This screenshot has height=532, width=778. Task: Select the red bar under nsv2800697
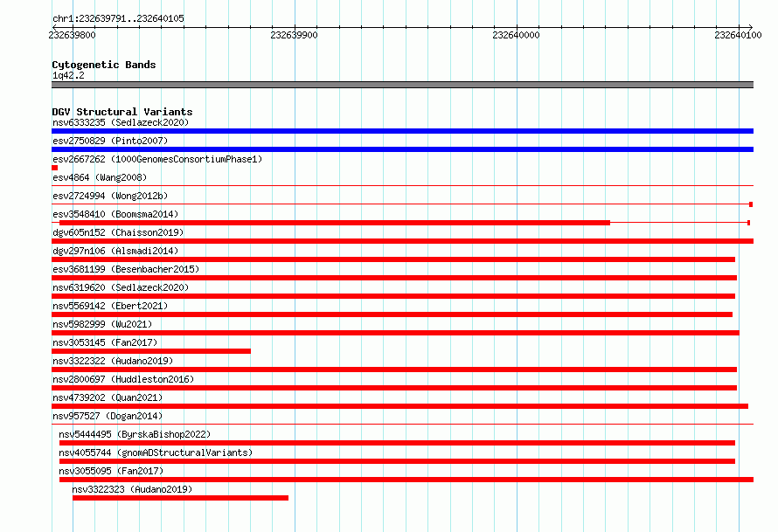(394, 388)
